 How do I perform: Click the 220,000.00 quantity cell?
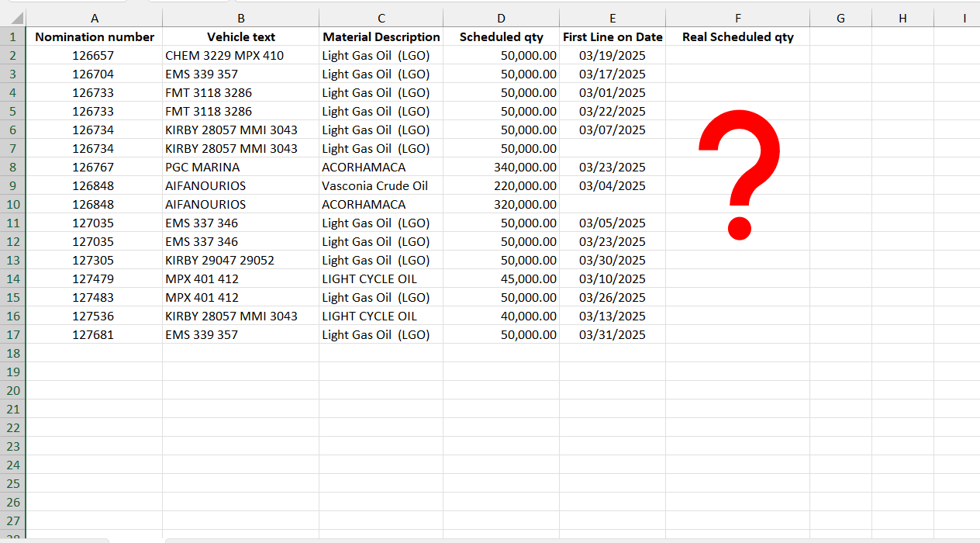tap(502, 185)
